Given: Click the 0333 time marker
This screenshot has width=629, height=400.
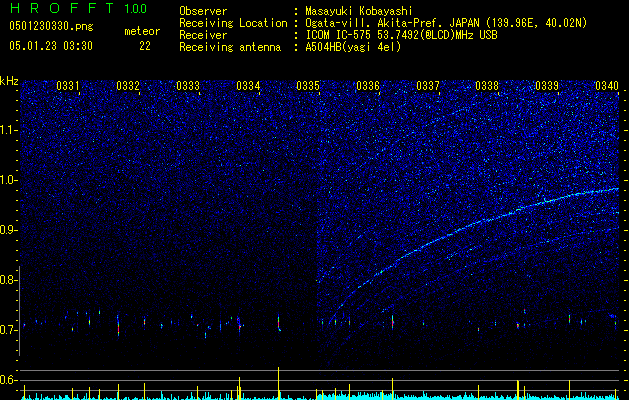Looking at the screenshot, I should [x=188, y=85].
